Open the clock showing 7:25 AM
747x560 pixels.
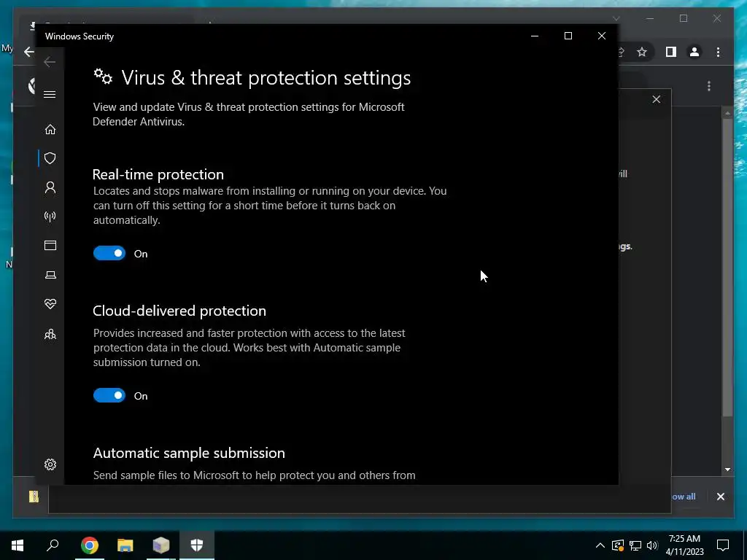[684, 545]
